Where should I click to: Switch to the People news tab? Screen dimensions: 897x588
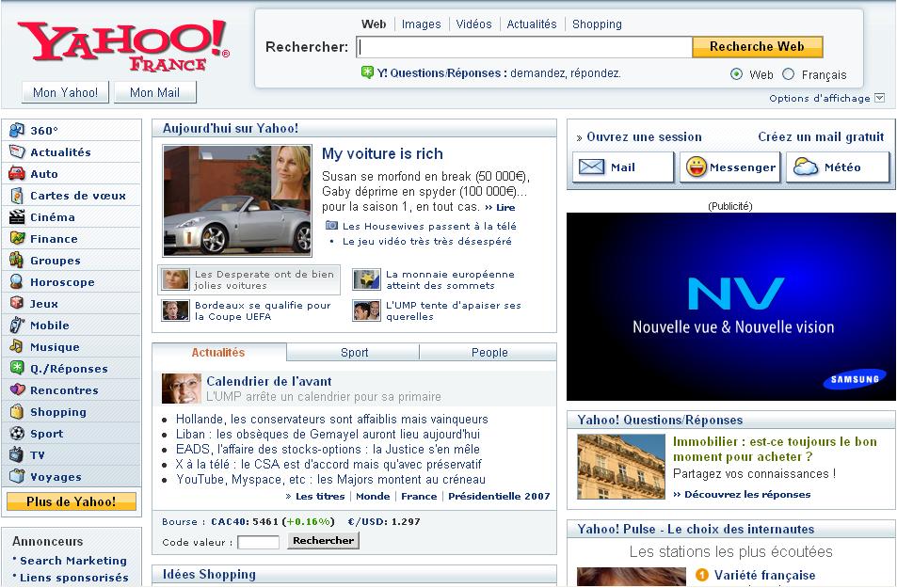489,353
